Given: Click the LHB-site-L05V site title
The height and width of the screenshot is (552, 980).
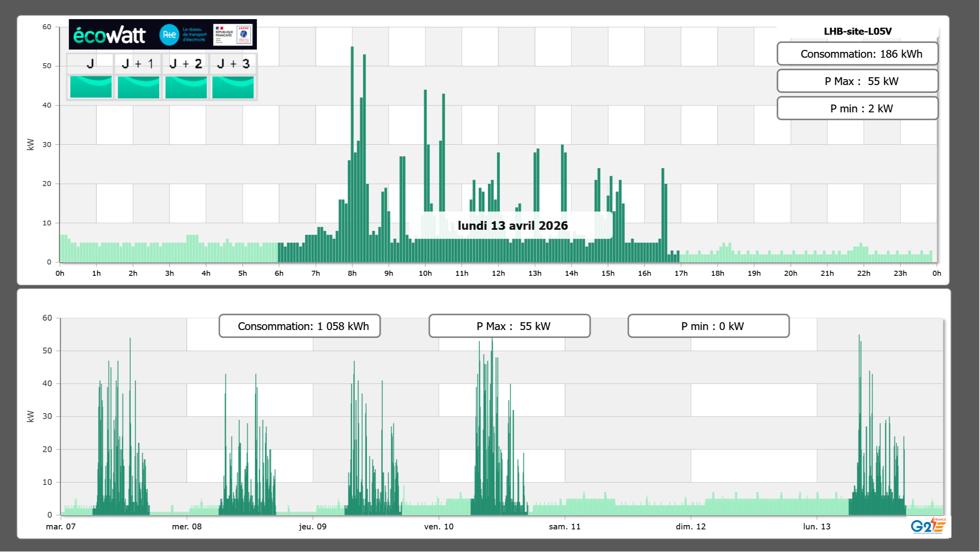Looking at the screenshot, I should click(x=857, y=31).
